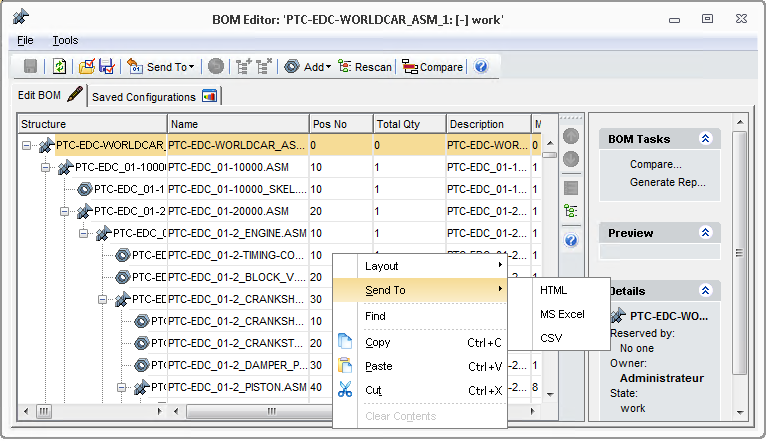The image size is (767, 441).
Task: Click the Description column header
Action: 489,124
